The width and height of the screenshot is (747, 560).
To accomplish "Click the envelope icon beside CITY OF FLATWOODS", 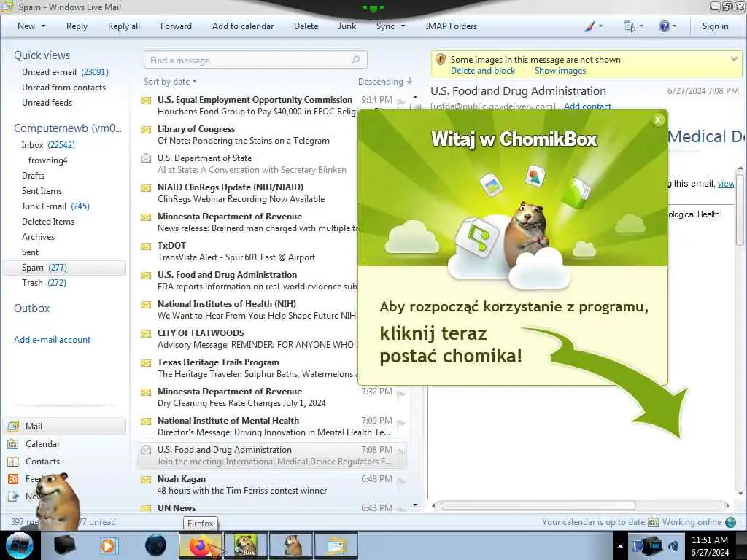I will pos(146,334).
